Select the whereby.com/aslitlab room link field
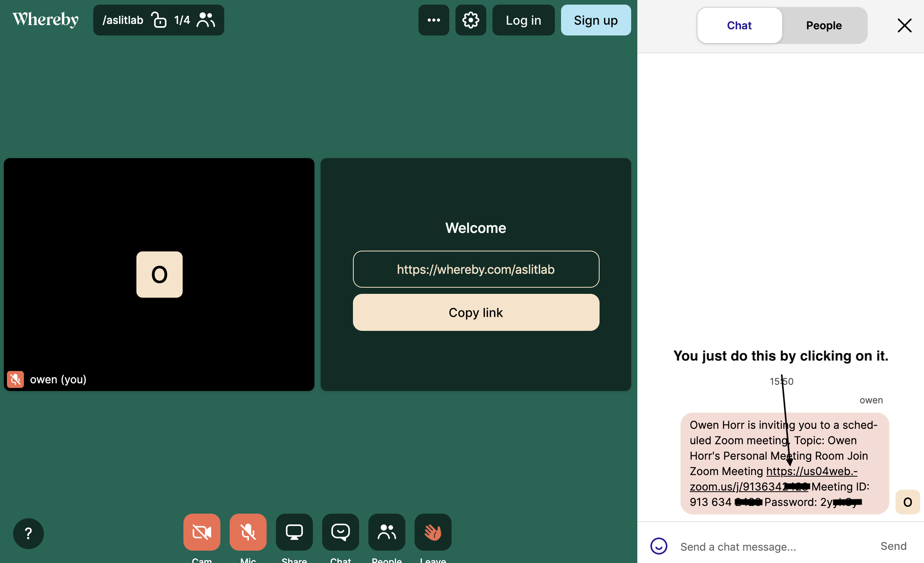Screen dimensions: 924x563 (476, 269)
